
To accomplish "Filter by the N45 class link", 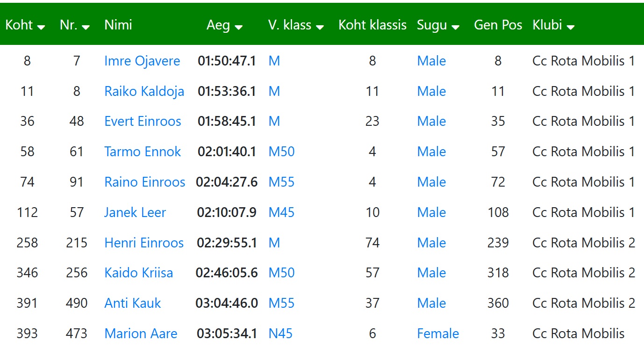I will click(280, 333).
